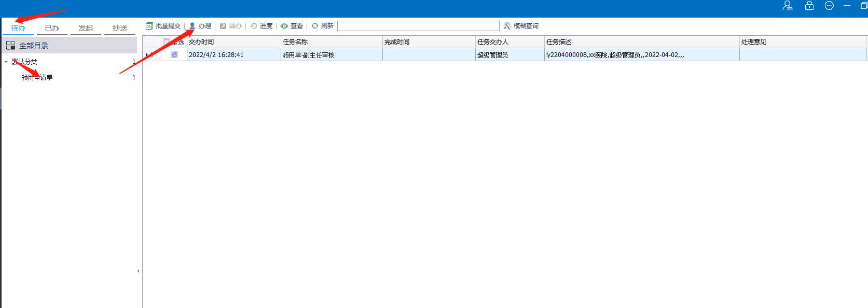The image size is (868, 308).
Task: Toggle the 全选 select-all checkbox
Action: (x=167, y=42)
